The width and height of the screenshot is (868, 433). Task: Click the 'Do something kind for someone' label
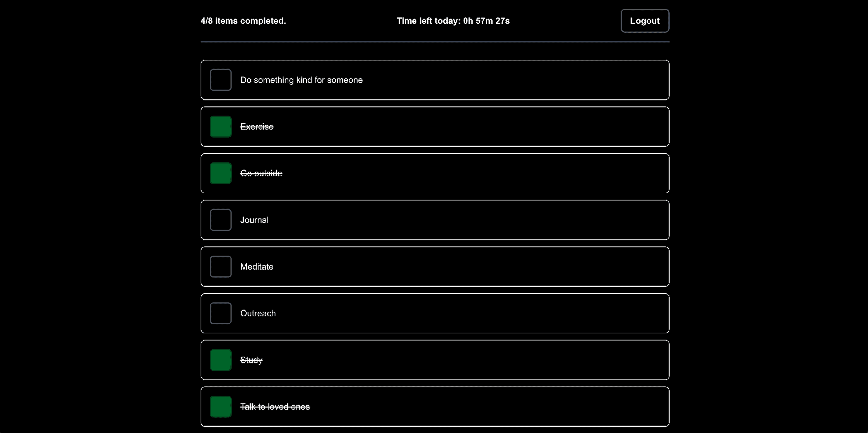coord(301,80)
